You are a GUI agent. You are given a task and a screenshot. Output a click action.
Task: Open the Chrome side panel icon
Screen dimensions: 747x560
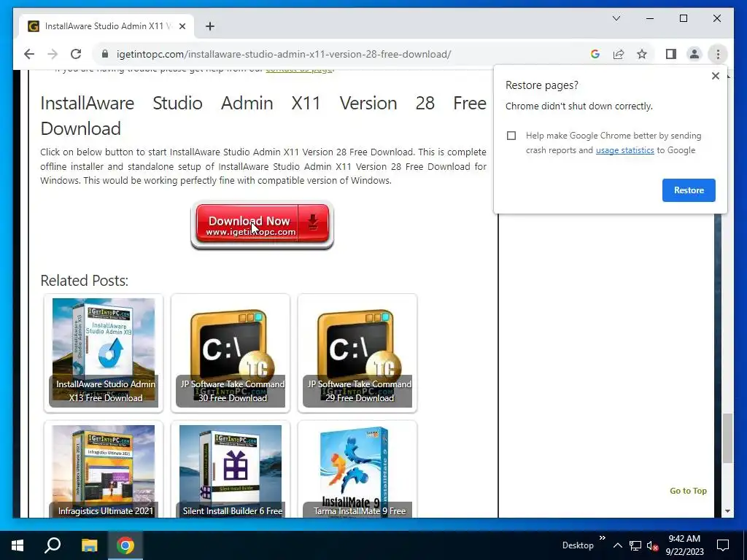(x=671, y=54)
